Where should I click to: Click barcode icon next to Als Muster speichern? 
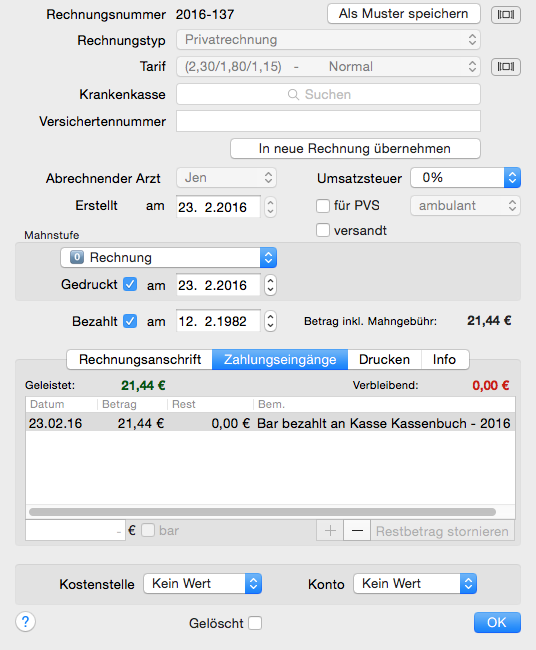coord(506,15)
